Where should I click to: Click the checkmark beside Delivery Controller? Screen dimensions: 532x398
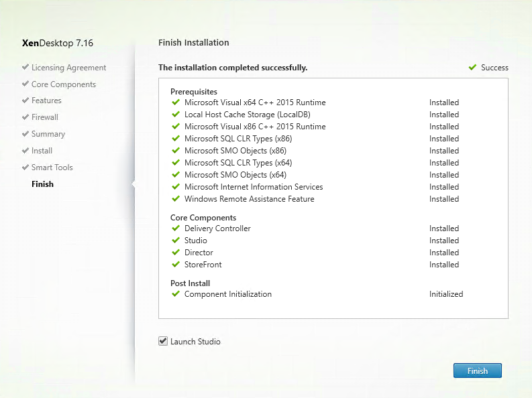(175, 228)
